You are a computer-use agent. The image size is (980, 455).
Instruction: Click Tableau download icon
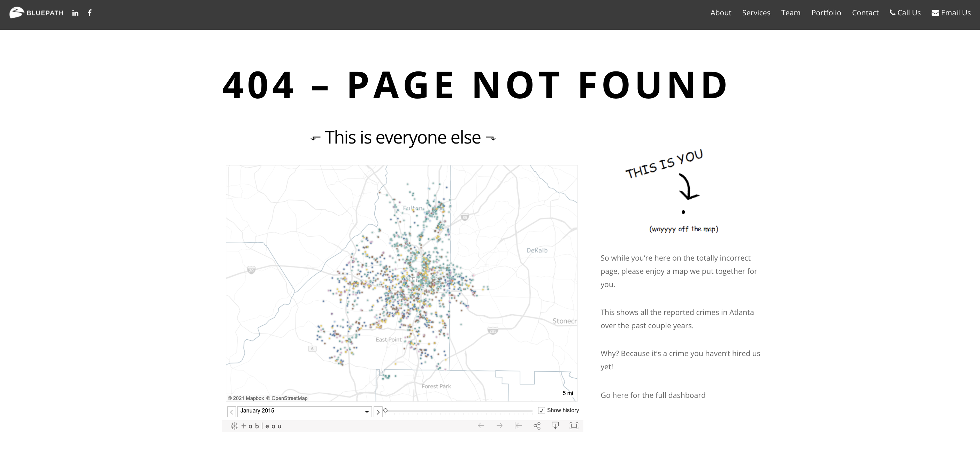click(556, 426)
